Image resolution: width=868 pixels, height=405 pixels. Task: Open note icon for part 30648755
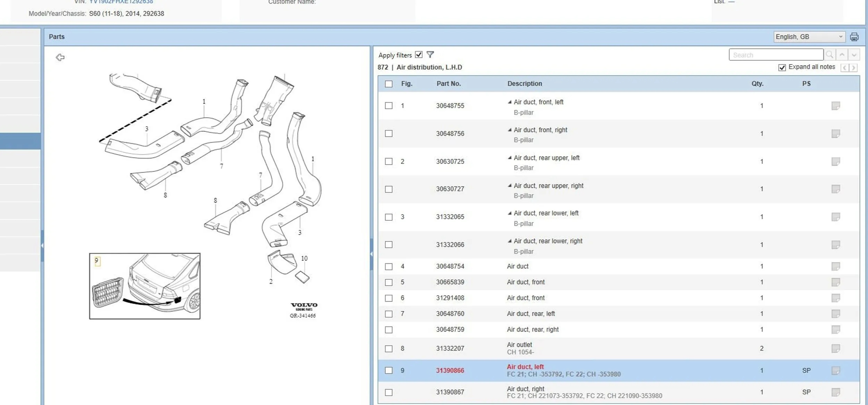(835, 106)
